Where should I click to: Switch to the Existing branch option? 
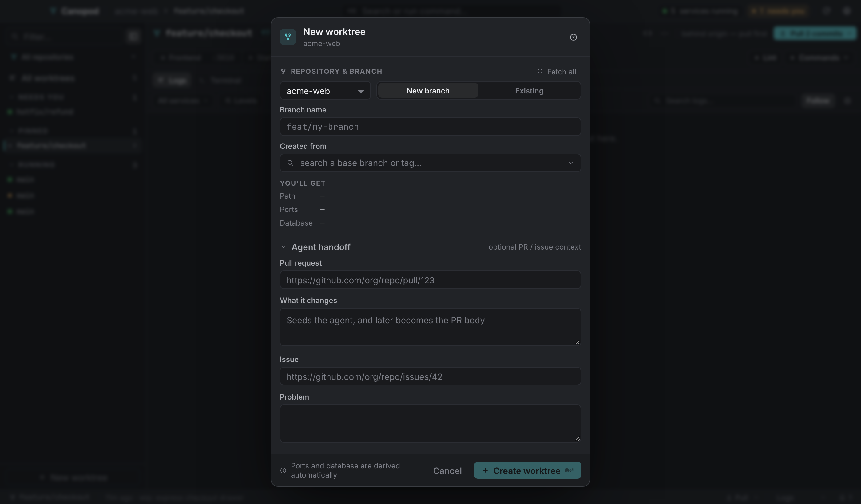click(x=529, y=91)
